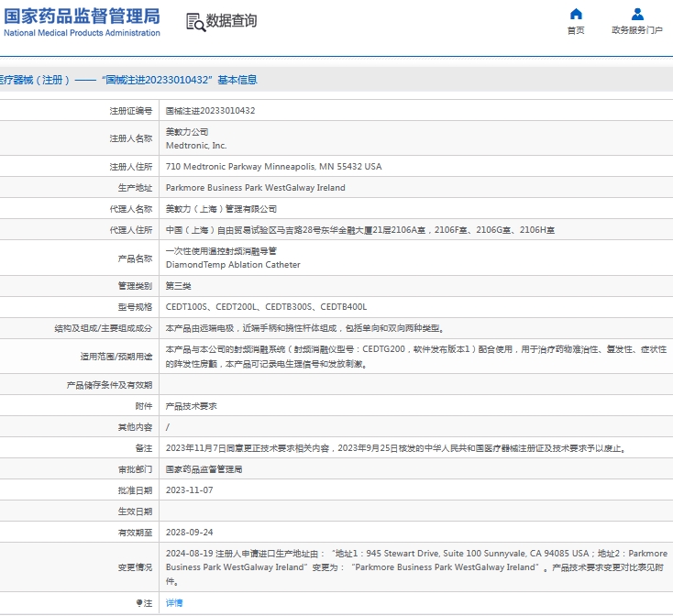673x616 pixels.
Task: Click the 有效期至 label
Action: coord(135,533)
